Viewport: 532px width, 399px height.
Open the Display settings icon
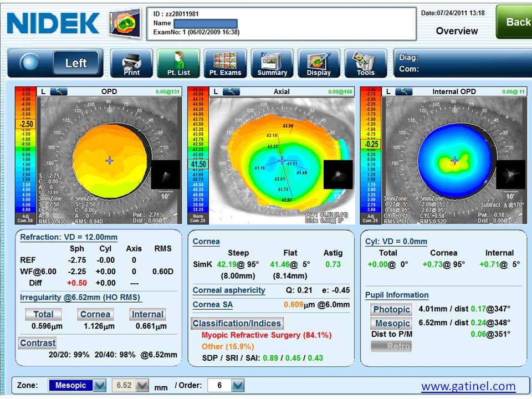(319, 63)
